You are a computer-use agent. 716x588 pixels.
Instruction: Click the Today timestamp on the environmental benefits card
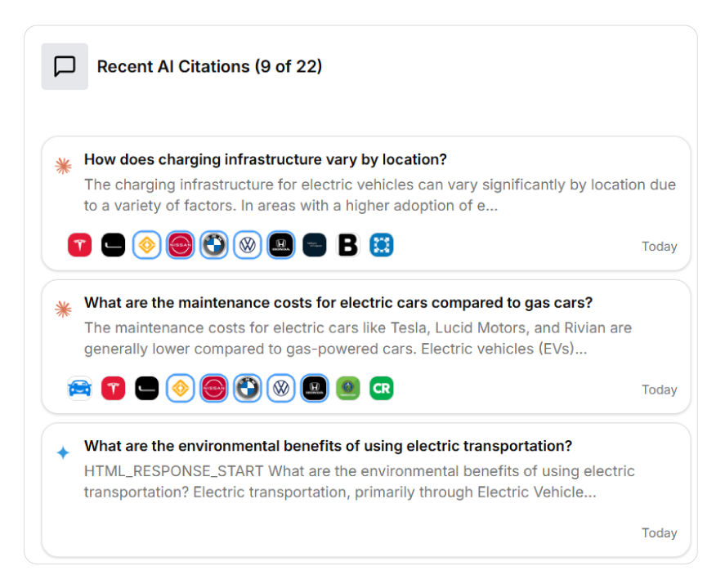coord(659,532)
